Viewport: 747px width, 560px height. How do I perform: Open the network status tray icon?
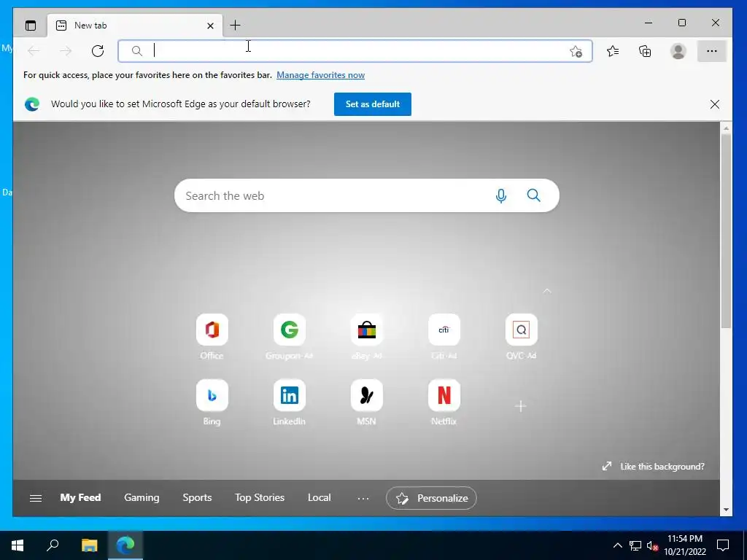[x=635, y=545]
